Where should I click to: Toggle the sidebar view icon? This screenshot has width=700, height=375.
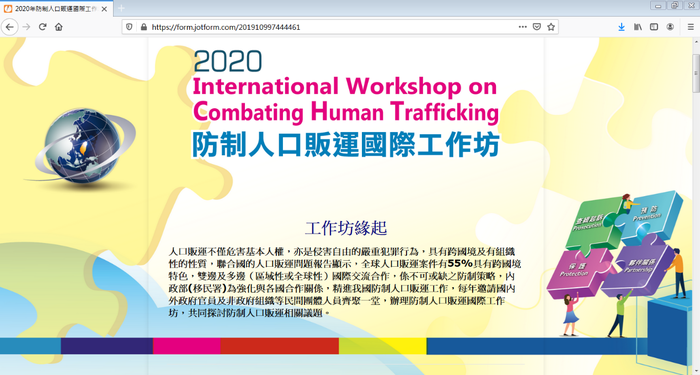pos(654,27)
